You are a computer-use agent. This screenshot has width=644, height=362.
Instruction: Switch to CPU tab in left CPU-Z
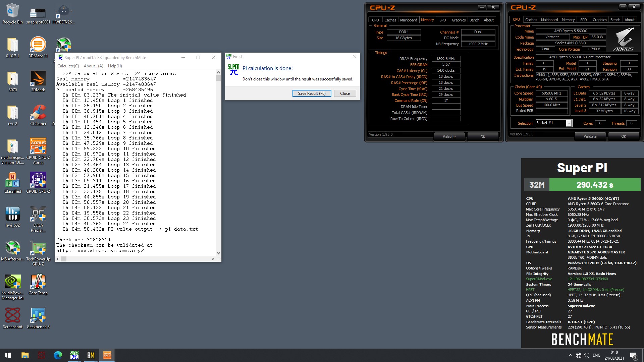[375, 20]
